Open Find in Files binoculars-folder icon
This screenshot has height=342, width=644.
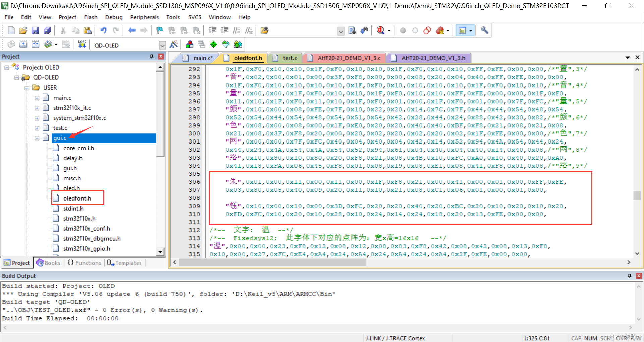click(265, 31)
